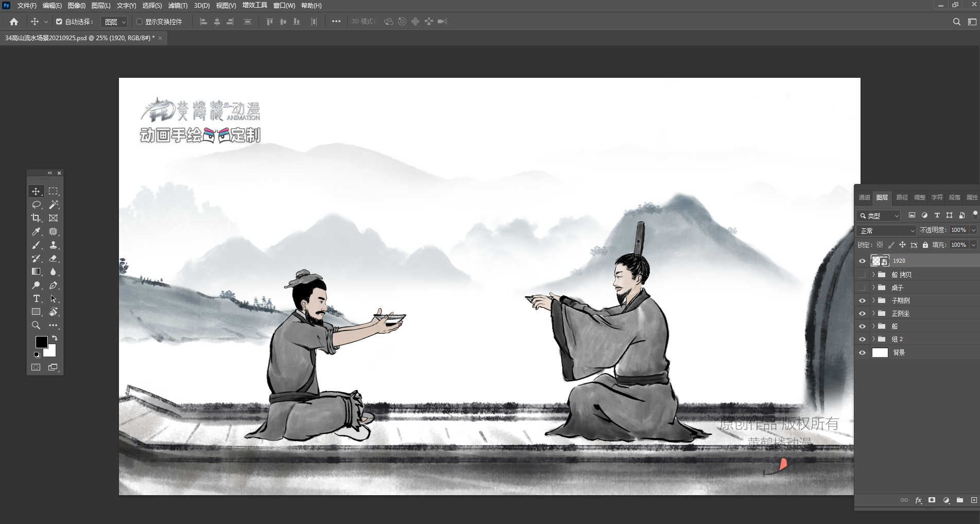Open the Edit Toolbar three-dots menu
The height and width of the screenshot is (524, 980).
53,325
